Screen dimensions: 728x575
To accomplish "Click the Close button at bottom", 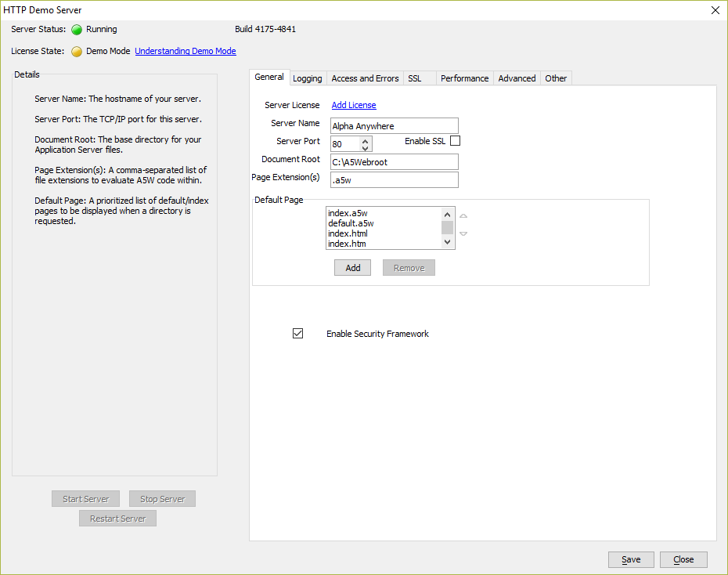I will pyautogui.click(x=683, y=559).
